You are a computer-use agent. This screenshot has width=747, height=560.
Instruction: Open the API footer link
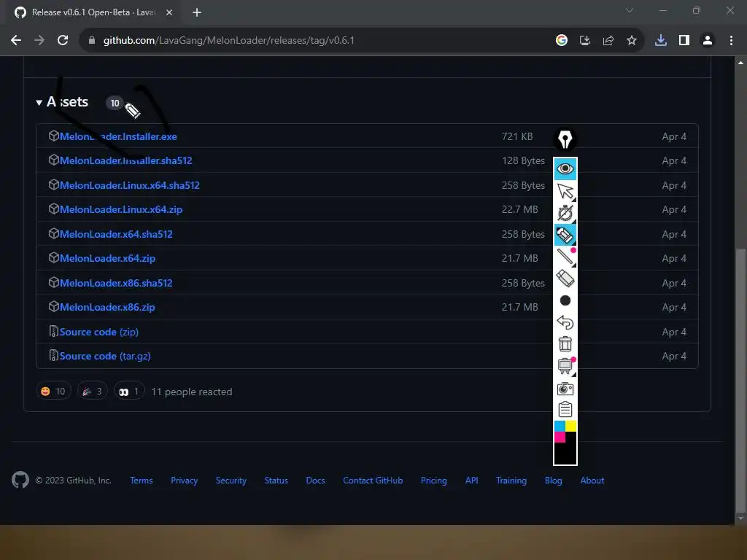coord(472,481)
